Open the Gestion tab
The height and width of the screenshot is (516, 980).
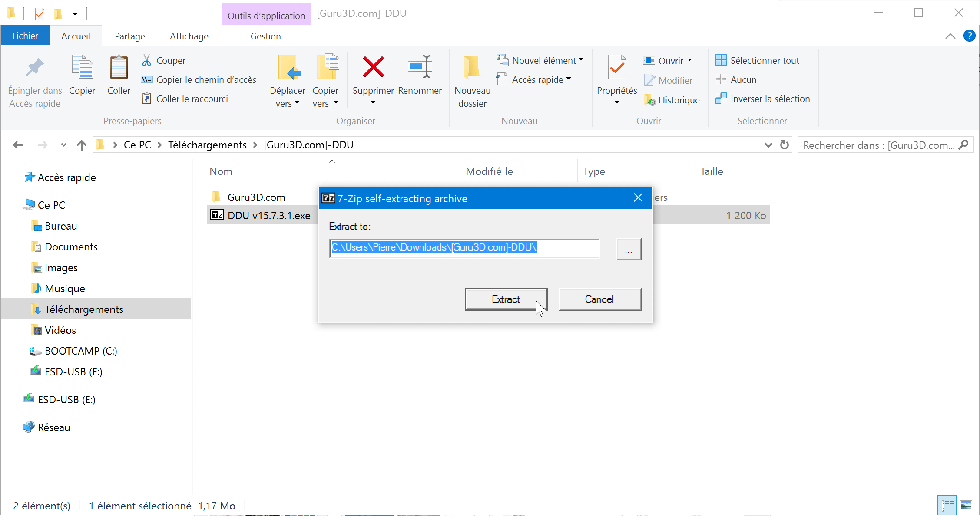point(266,36)
